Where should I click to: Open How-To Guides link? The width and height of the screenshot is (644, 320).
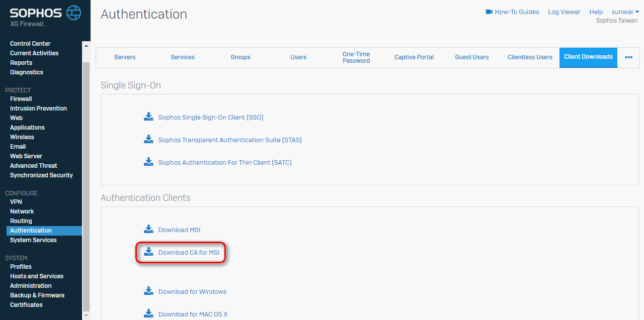(x=517, y=12)
